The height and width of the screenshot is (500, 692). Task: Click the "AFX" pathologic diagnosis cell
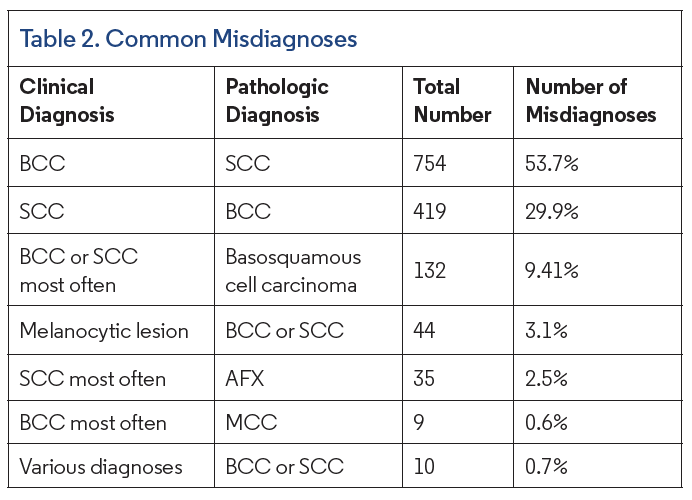click(244, 378)
